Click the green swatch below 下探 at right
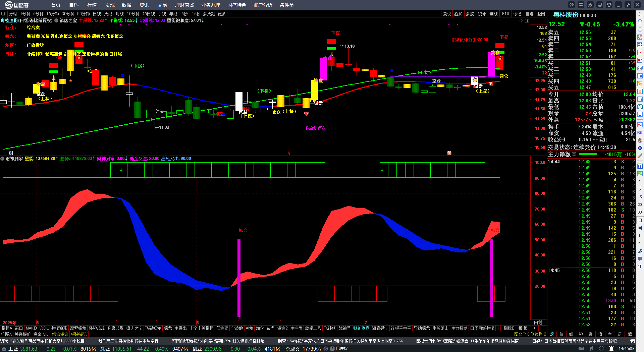Screen dimensions: 644x352 500,52
